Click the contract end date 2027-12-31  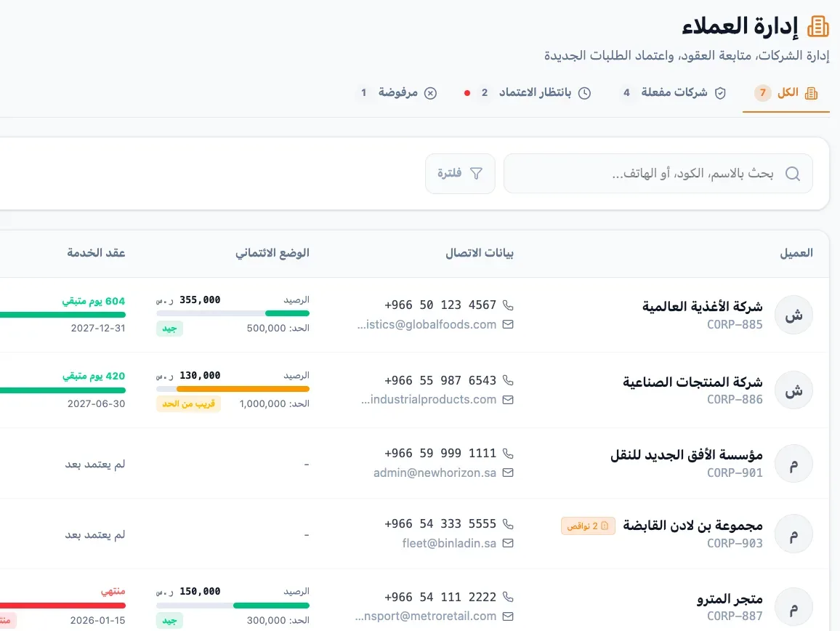tap(98, 328)
